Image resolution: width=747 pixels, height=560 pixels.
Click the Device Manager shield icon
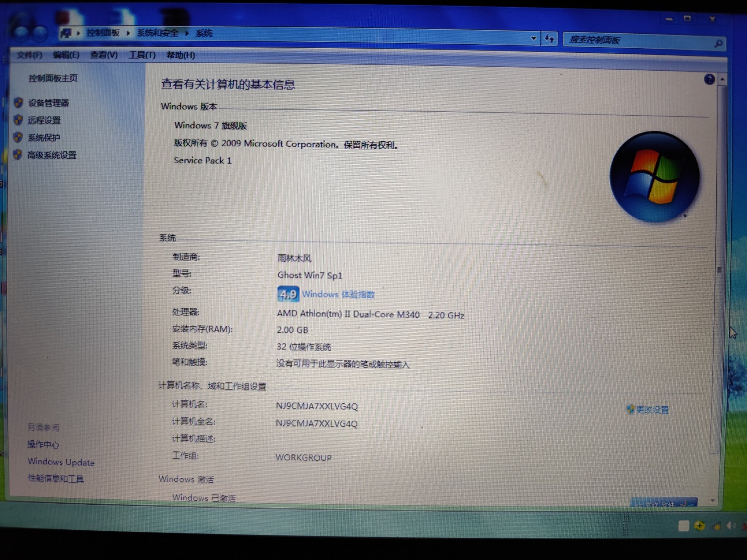[18, 103]
